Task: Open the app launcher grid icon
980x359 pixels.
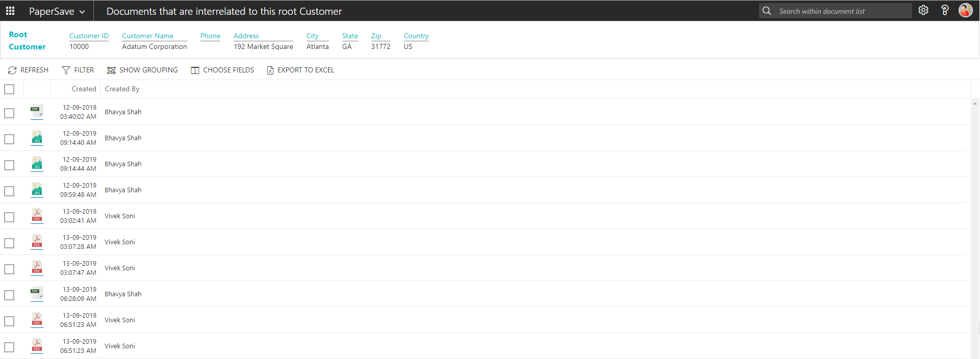Action: [x=10, y=11]
